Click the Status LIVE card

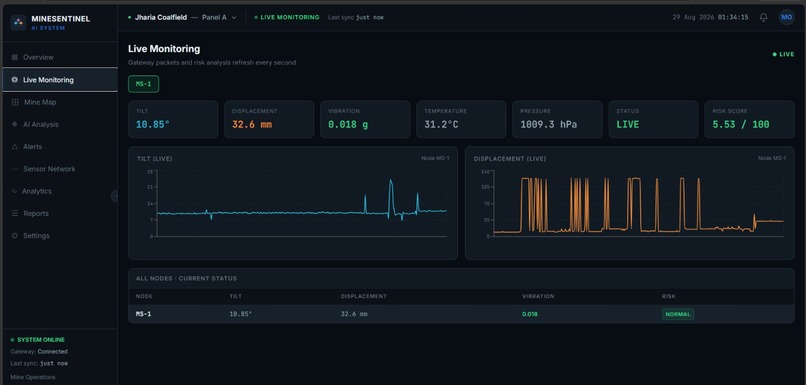653,119
